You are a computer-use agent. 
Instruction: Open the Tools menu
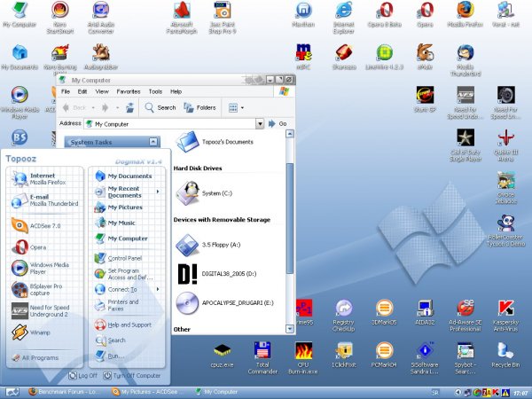click(x=155, y=91)
